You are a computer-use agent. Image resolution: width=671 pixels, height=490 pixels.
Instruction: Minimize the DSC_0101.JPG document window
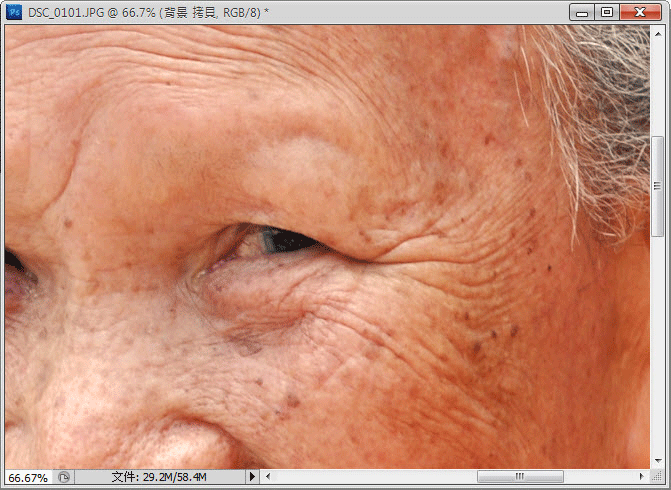[582, 12]
